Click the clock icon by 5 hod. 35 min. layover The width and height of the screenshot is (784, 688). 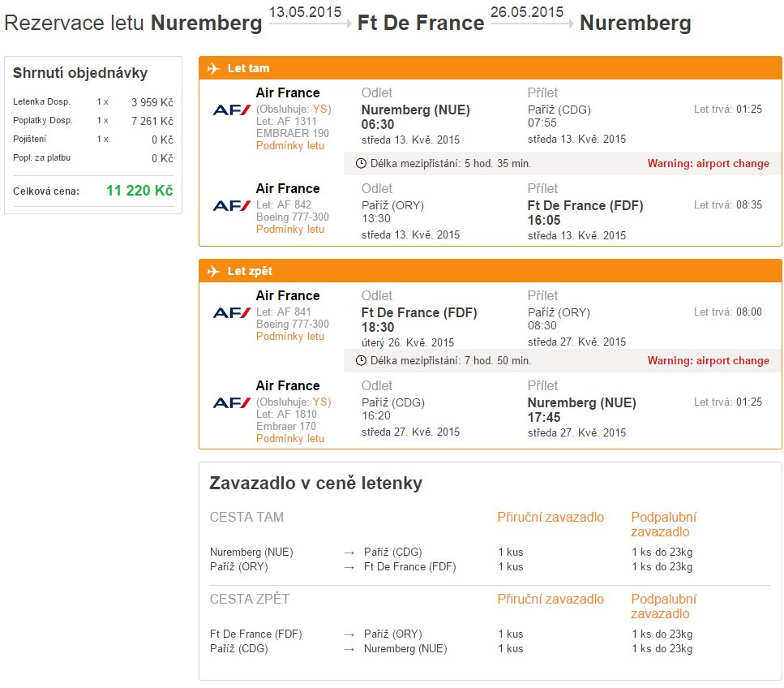(x=361, y=163)
